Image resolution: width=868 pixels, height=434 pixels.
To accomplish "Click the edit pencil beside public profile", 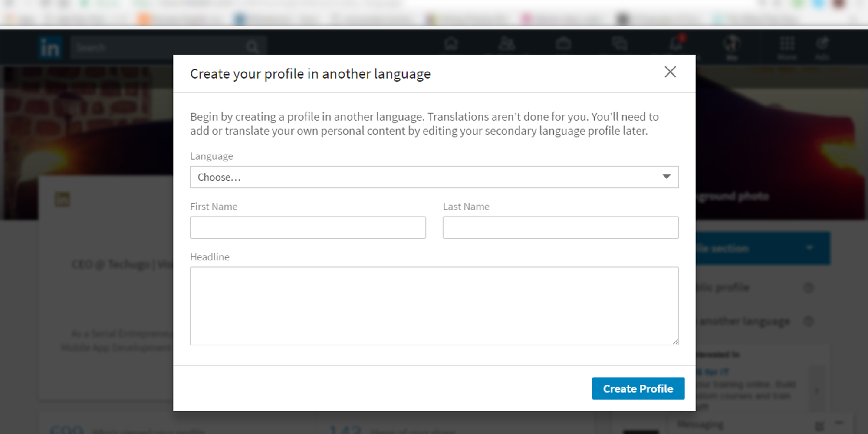I will tap(808, 287).
